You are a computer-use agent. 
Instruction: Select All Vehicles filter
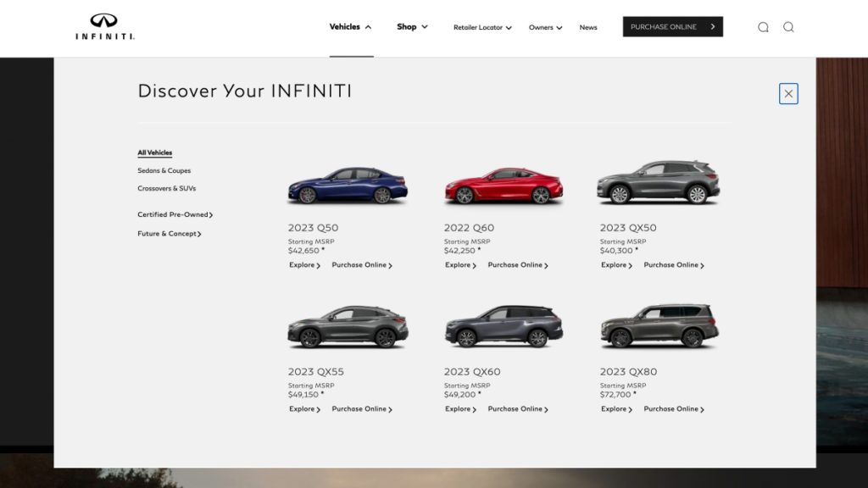coord(154,152)
